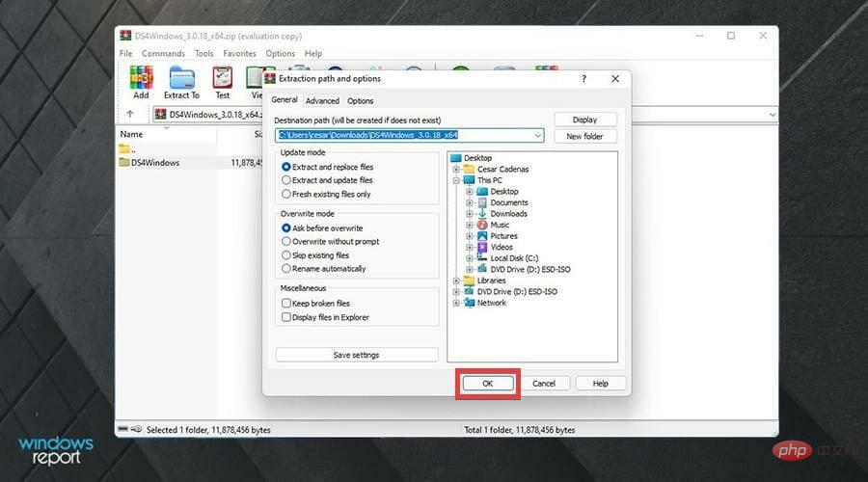Choose Overwrite without prompt radio button
868x482 pixels.
point(286,242)
